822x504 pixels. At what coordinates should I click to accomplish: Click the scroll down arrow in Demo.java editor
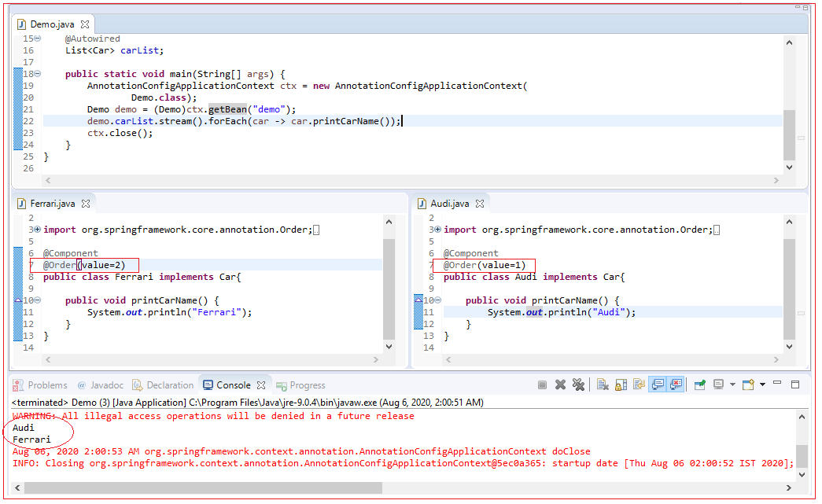[789, 167]
